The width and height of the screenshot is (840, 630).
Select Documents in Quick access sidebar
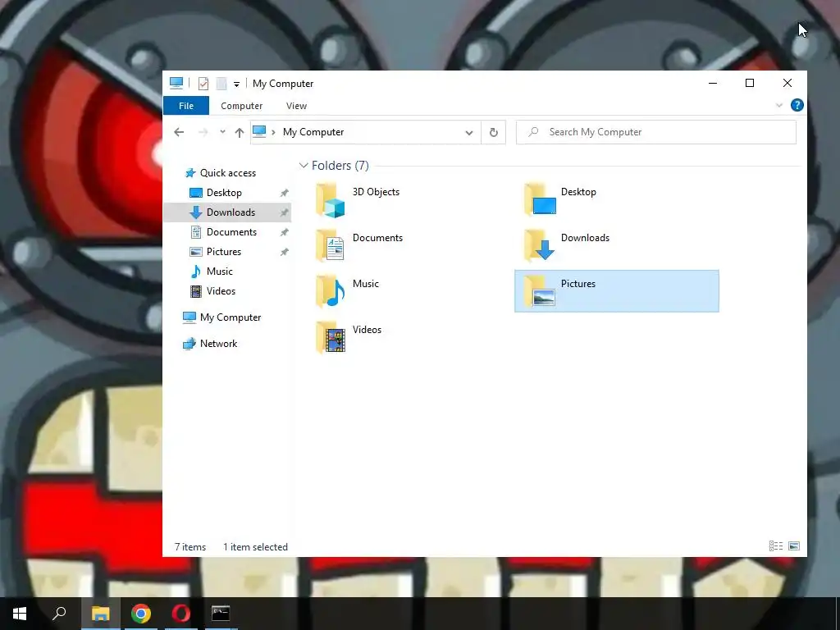tap(231, 232)
